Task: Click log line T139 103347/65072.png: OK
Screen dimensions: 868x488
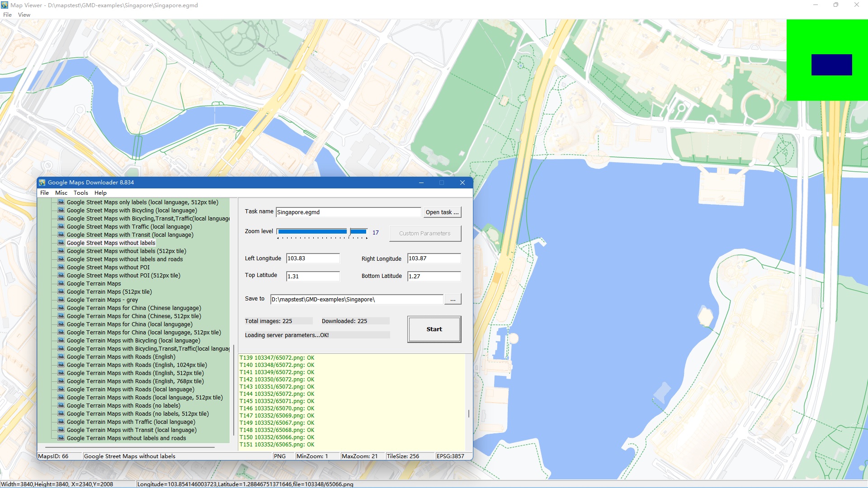Action: [x=277, y=358]
